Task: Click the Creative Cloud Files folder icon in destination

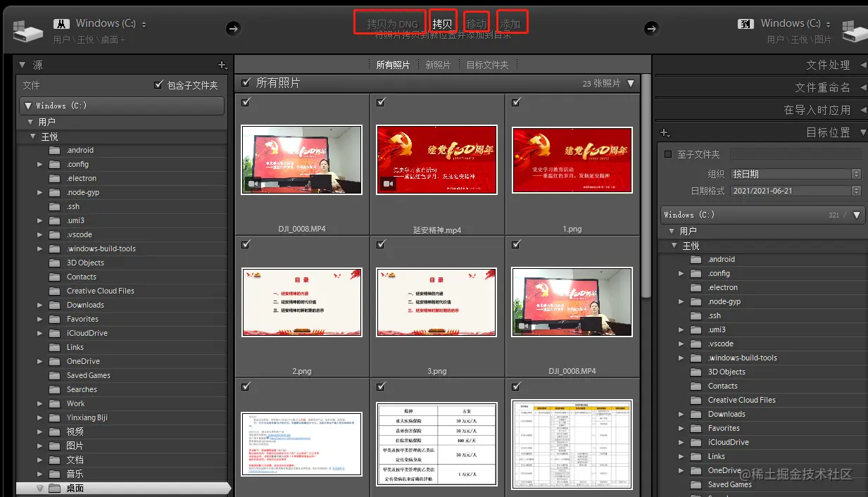Action: pos(696,400)
